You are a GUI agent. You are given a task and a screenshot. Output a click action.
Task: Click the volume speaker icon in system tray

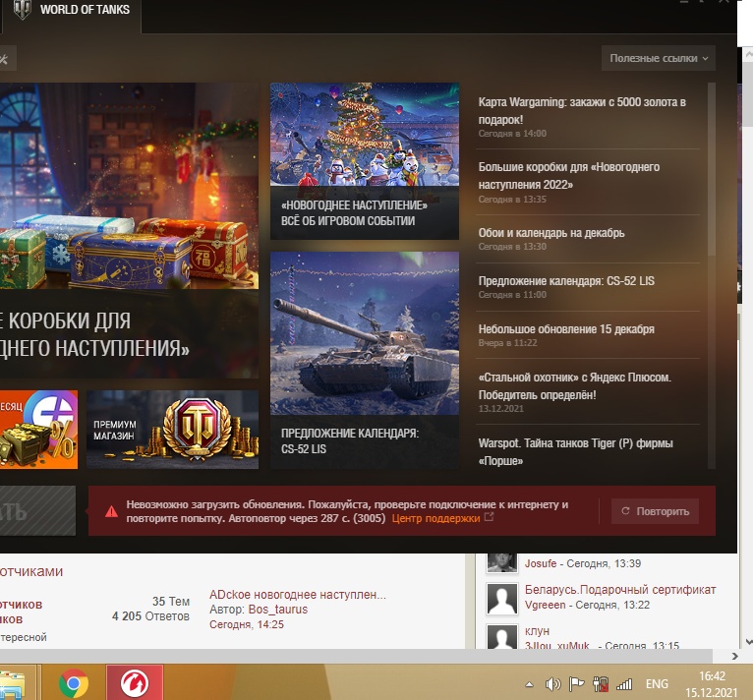pos(552,684)
